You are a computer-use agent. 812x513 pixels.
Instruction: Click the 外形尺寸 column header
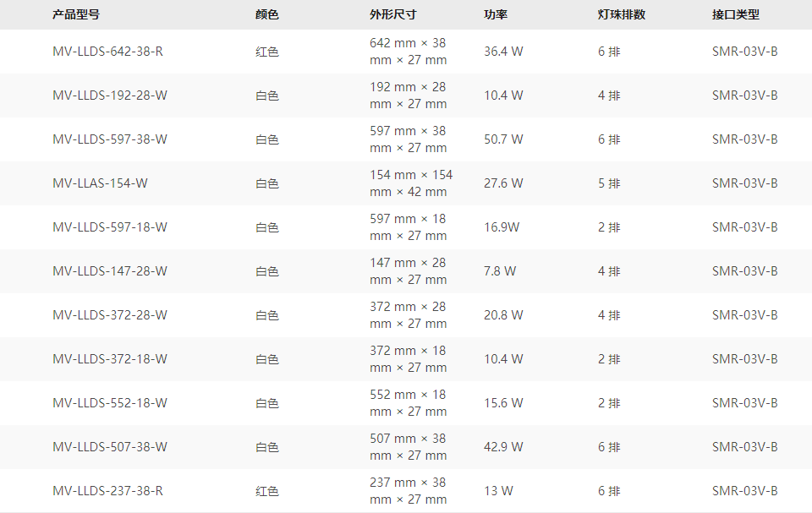click(392, 14)
